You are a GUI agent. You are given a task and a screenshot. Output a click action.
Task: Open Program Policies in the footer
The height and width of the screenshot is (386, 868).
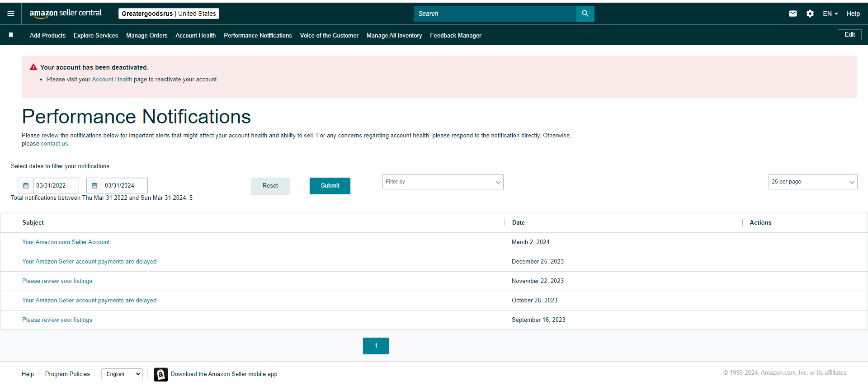click(67, 374)
